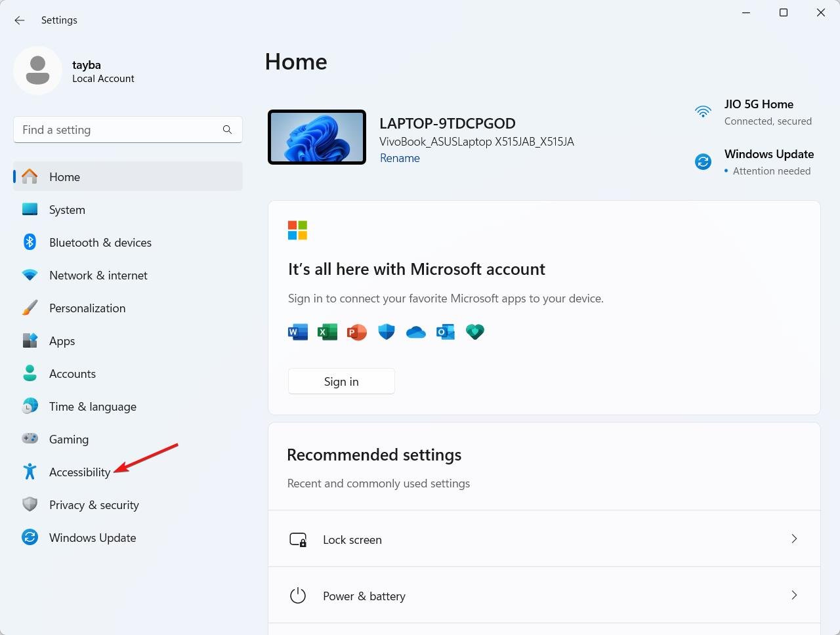Click the Outlook app icon

(x=446, y=332)
